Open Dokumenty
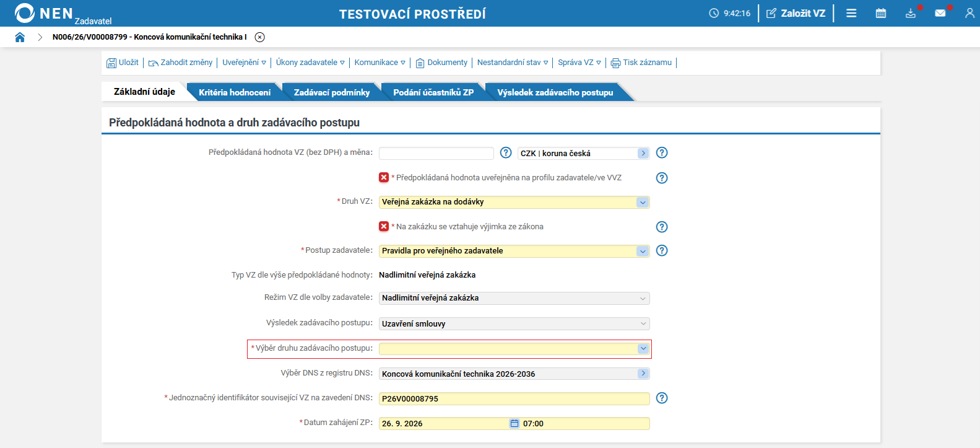 tap(441, 63)
